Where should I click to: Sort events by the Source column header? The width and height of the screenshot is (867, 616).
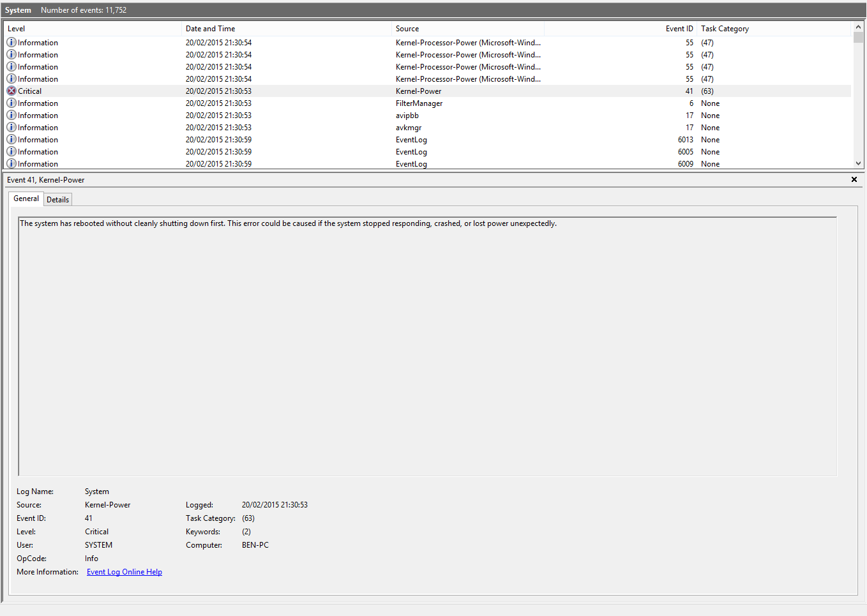pos(468,29)
